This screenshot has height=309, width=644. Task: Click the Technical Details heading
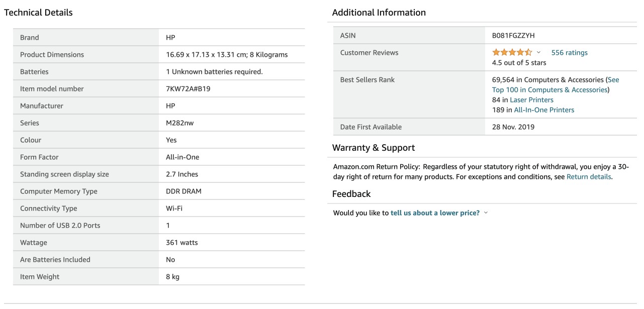click(38, 13)
